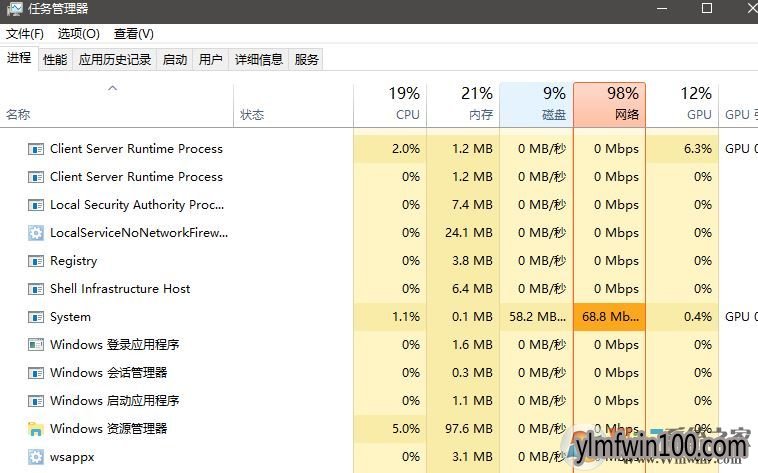The image size is (758, 473).
Task: Sort by the 状态 column header
Action: [x=293, y=106]
